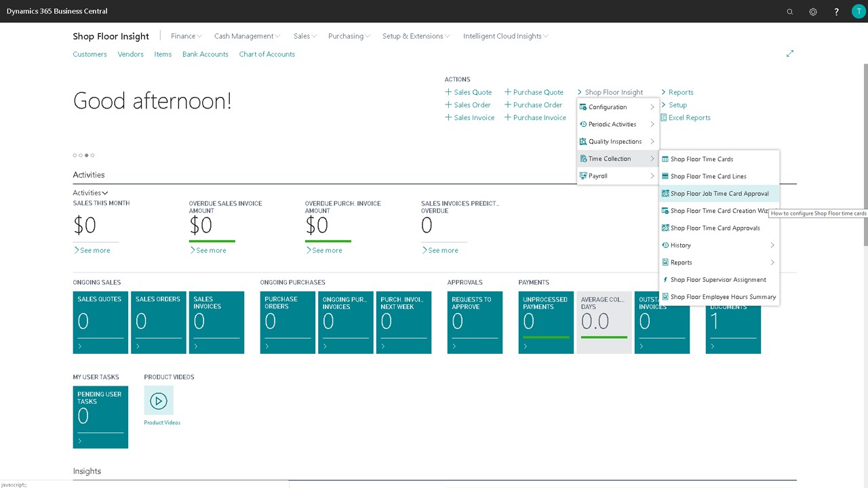868x488 pixels.
Task: Collapse the Activities dropdown
Action: [x=90, y=193]
